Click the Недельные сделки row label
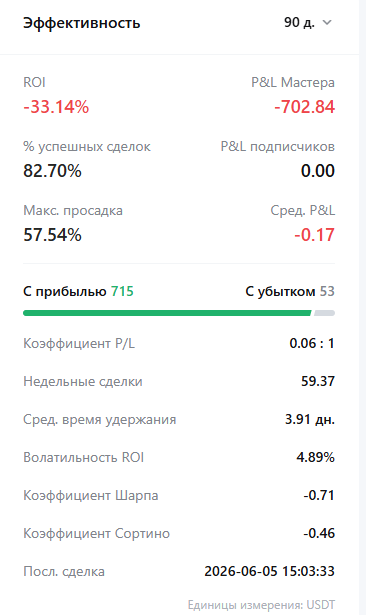The image size is (366, 615). tap(83, 381)
